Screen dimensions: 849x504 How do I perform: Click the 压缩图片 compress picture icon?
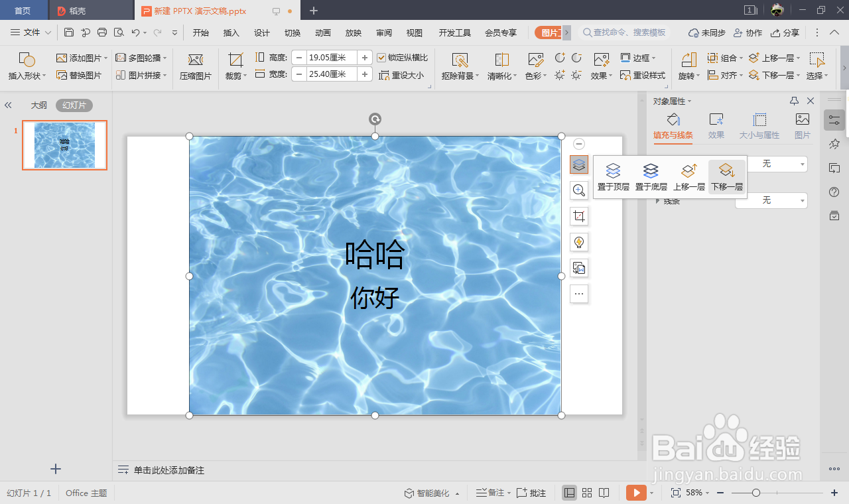tap(196, 60)
